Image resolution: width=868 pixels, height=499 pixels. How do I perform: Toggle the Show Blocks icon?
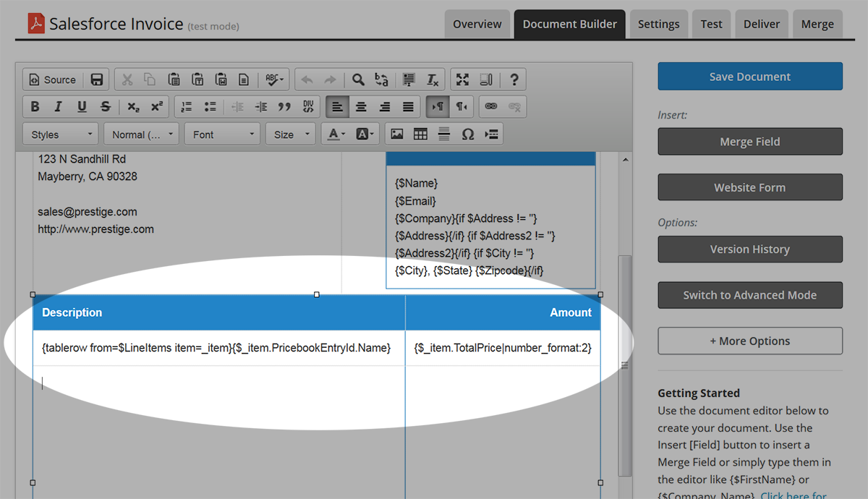click(x=487, y=80)
